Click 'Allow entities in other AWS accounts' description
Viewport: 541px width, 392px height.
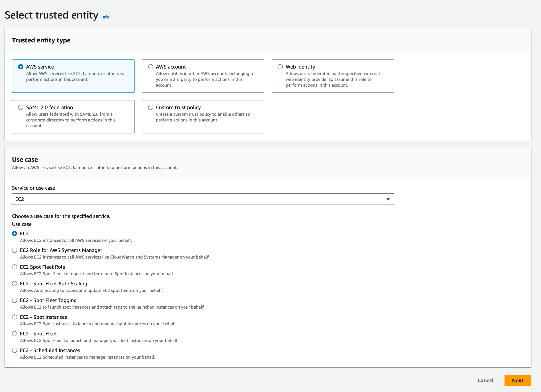click(x=205, y=79)
